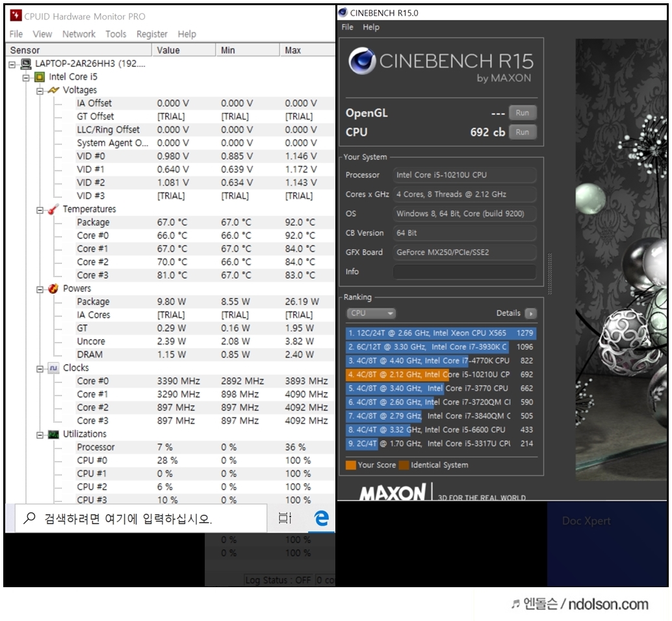Screen dimensions: 672x621
Task: Select the Processor utilization row
Action: point(205,447)
